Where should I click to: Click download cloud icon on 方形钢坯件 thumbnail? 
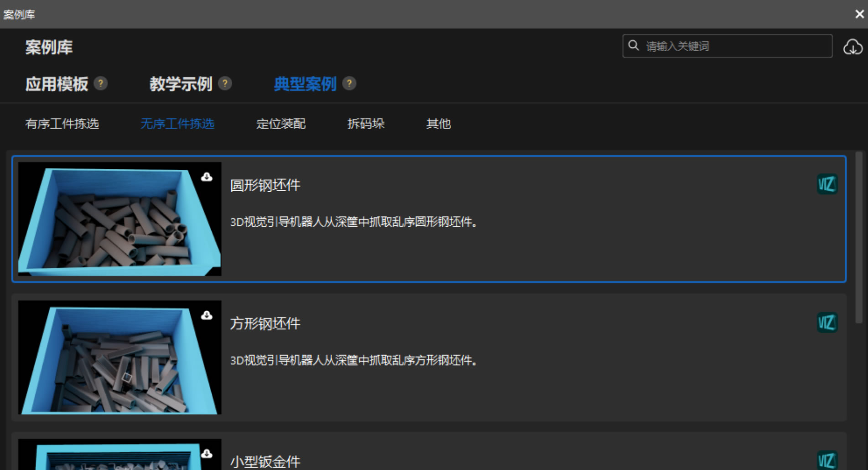pos(207,315)
